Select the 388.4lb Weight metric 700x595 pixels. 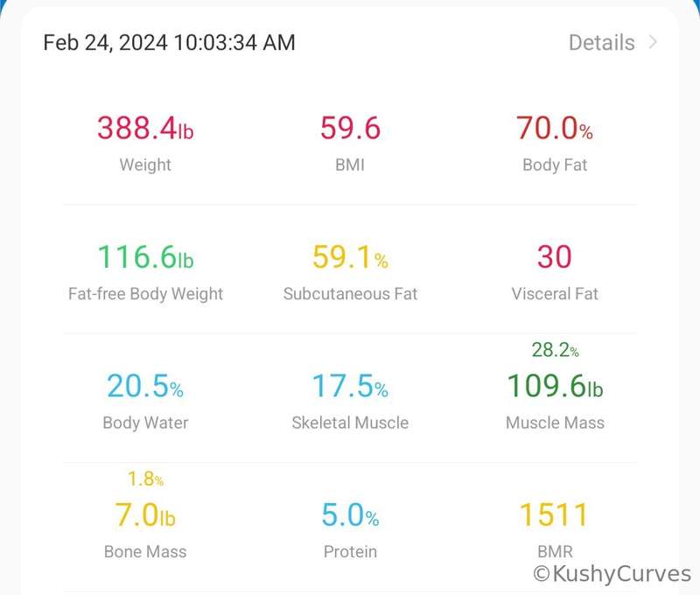[145, 143]
